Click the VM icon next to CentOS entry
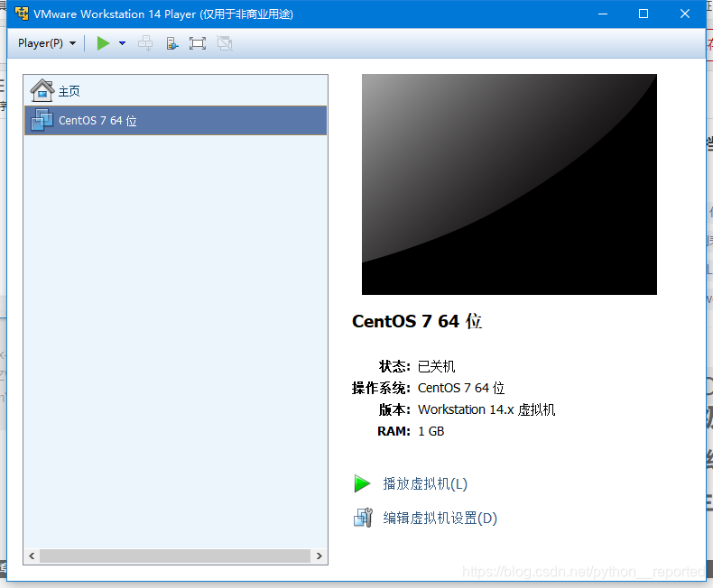This screenshot has height=588, width=713. [42, 120]
